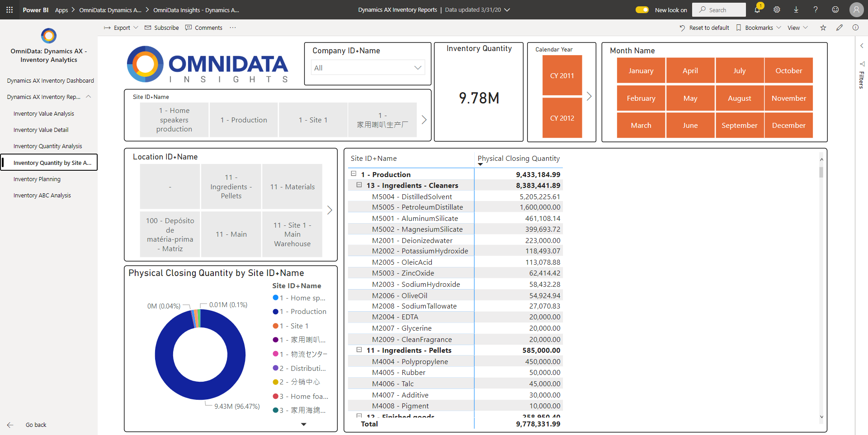Click 1 - Site 1 legend color dot
This screenshot has width=868, height=435.
(275, 326)
